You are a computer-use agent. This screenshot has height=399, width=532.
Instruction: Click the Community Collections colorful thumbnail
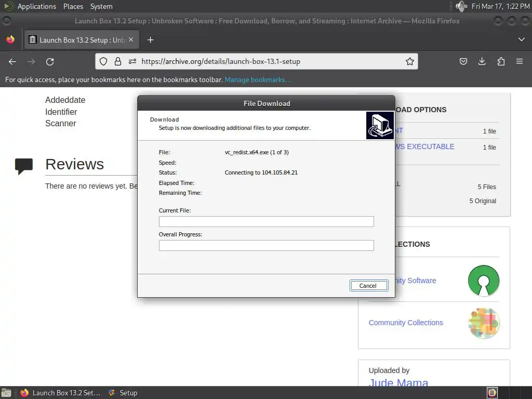tap(484, 323)
